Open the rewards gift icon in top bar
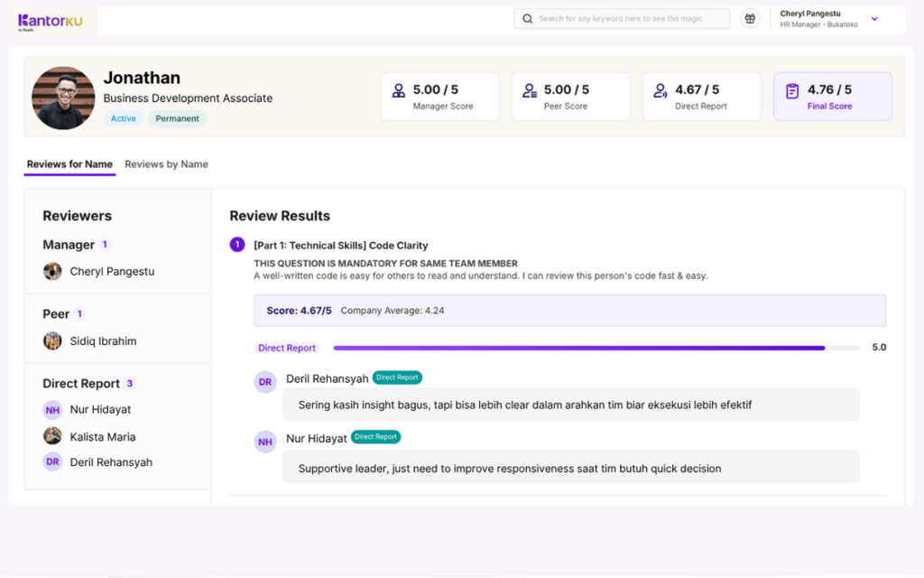The width and height of the screenshot is (924, 578). pyautogui.click(x=750, y=18)
